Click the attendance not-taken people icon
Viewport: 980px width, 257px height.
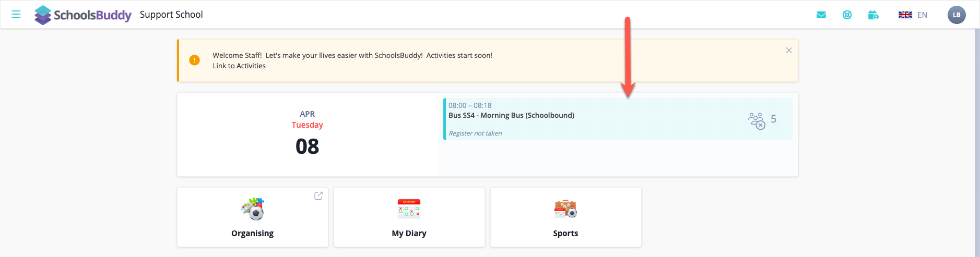(x=756, y=120)
